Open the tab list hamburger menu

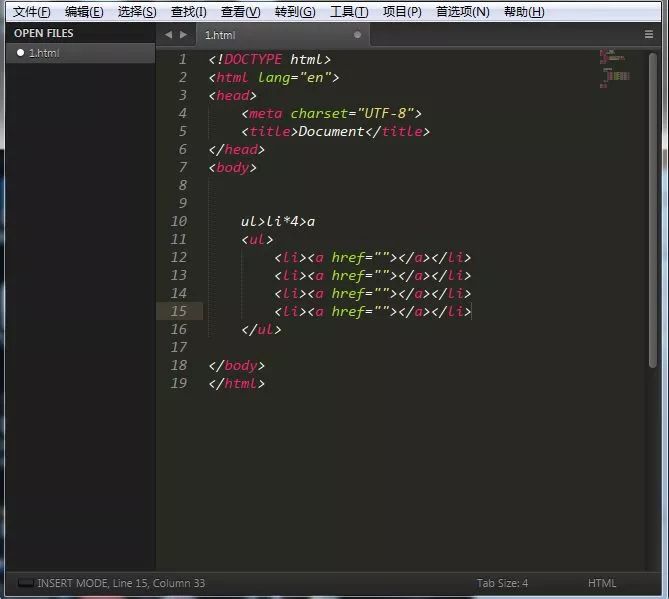pyautogui.click(x=649, y=34)
